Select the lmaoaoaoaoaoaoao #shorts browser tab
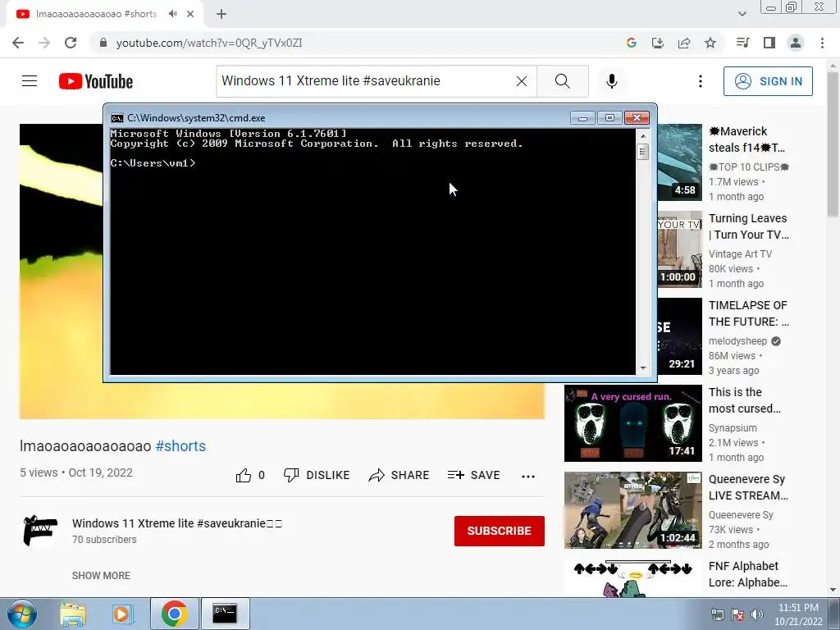Screen dimensions: 840x630 coord(97,14)
